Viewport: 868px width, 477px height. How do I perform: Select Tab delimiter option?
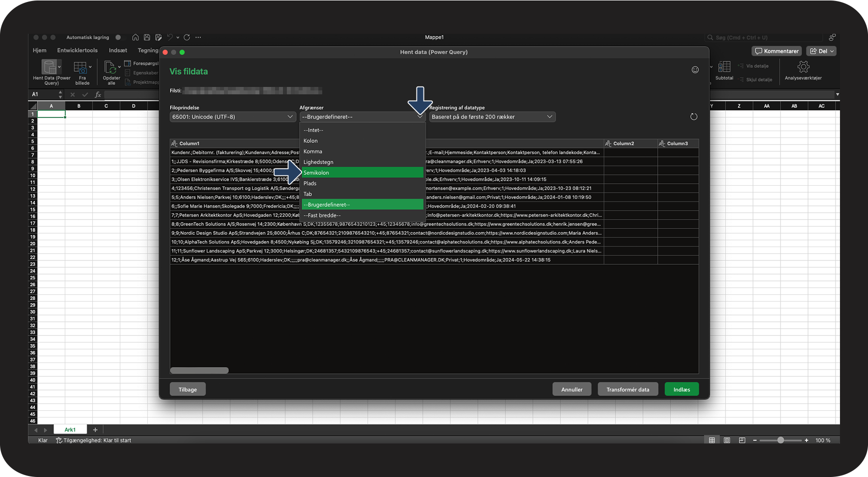[363, 194]
